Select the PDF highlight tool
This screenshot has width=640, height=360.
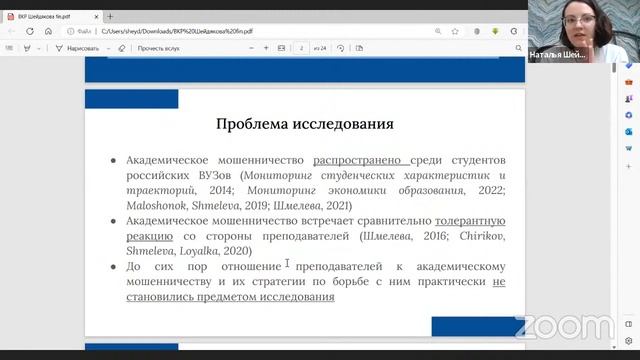[27, 48]
